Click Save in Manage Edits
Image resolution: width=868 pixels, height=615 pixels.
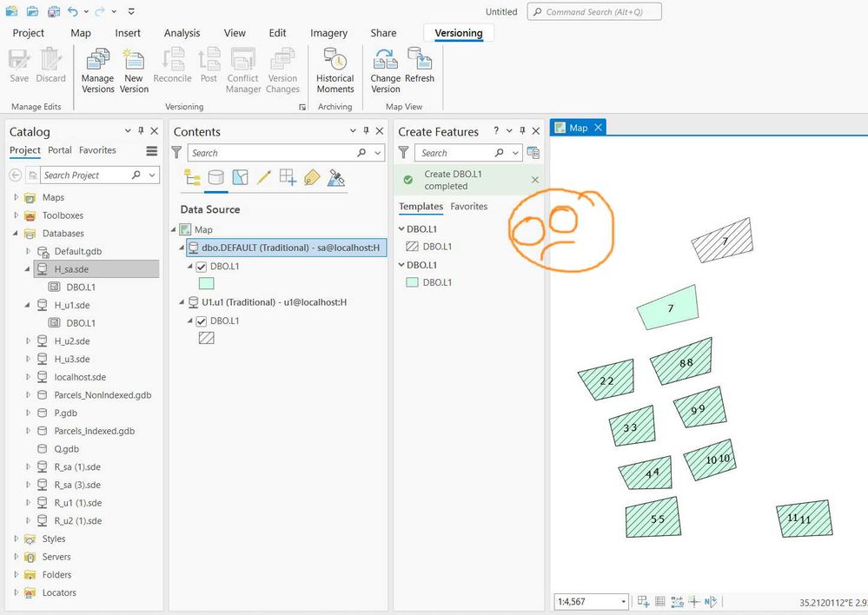[19, 66]
